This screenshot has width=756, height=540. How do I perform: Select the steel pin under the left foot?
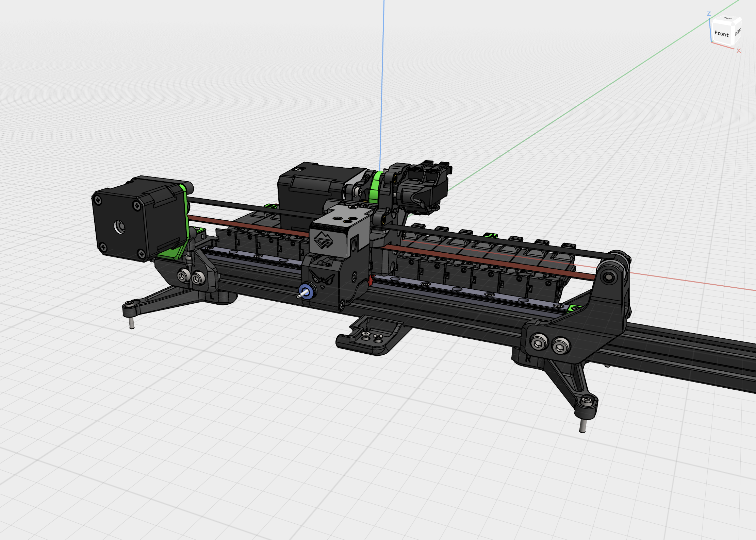coord(132,322)
